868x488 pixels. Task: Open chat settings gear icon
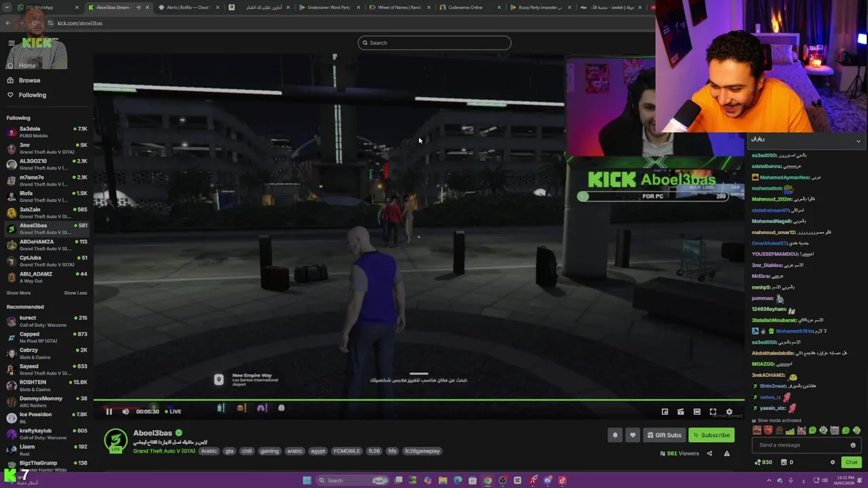pyautogui.click(x=833, y=462)
